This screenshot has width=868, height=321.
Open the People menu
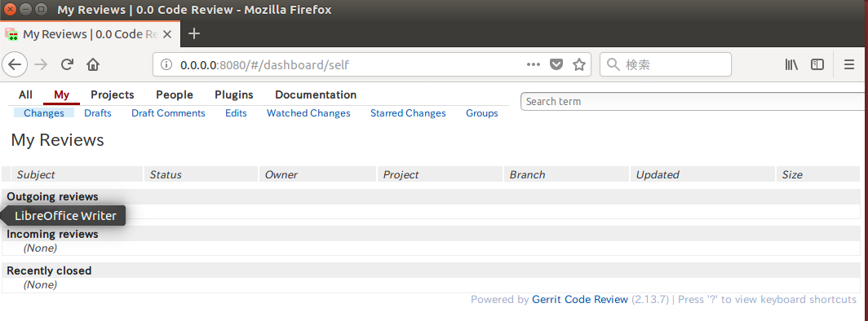click(x=175, y=95)
